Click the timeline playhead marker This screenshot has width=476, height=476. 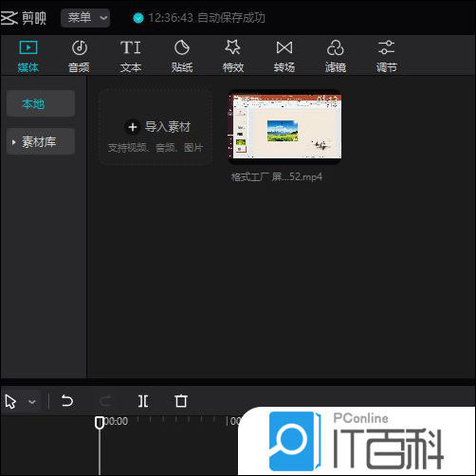pos(100,423)
